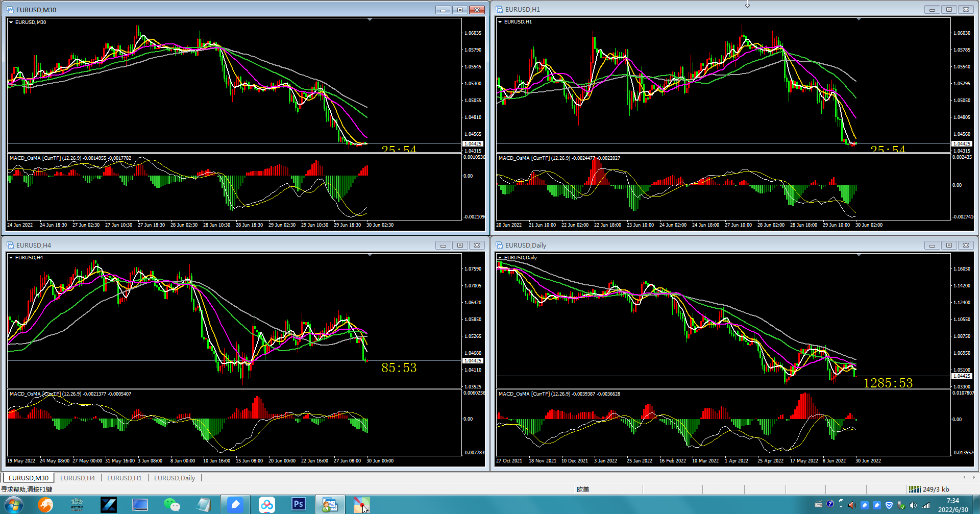Viewport: 980px width, 514px height.
Task: Switch to the EURUSD,Daily tab
Action: (175, 478)
